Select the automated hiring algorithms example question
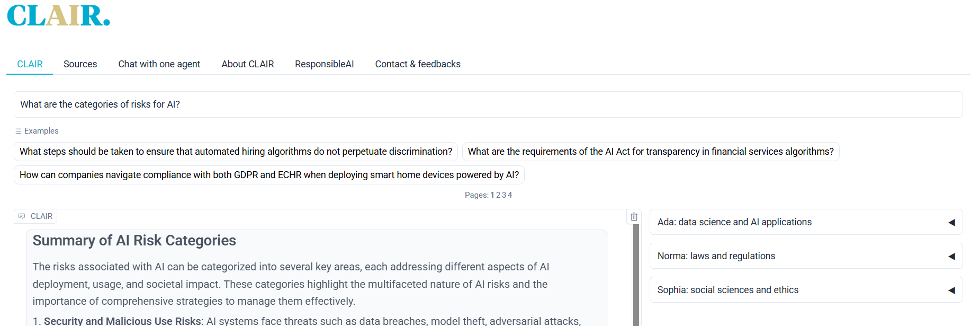Viewport: 980px width, 326px height. pyautogui.click(x=236, y=152)
